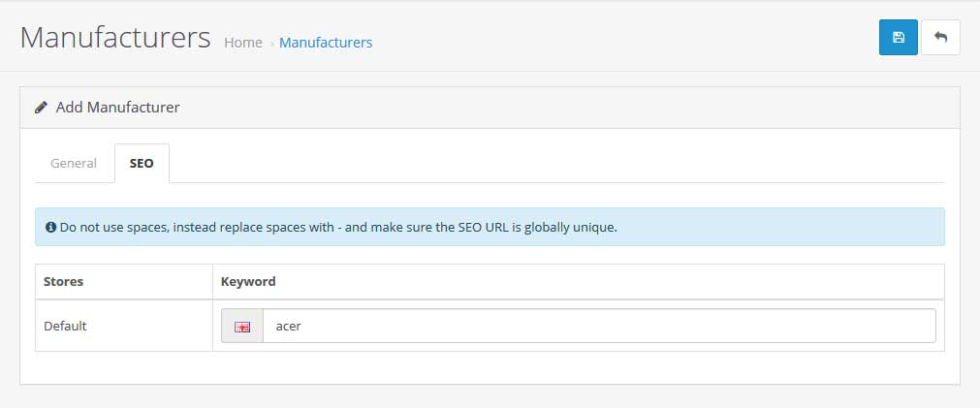Click the empty tab strip area right of SEO
The image size is (980, 408).
556,163
